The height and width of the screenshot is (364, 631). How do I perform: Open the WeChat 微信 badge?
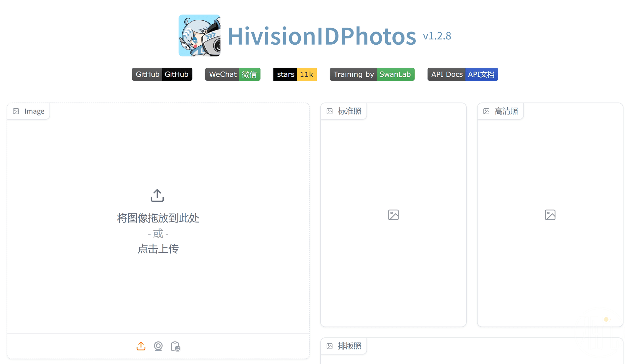point(233,74)
